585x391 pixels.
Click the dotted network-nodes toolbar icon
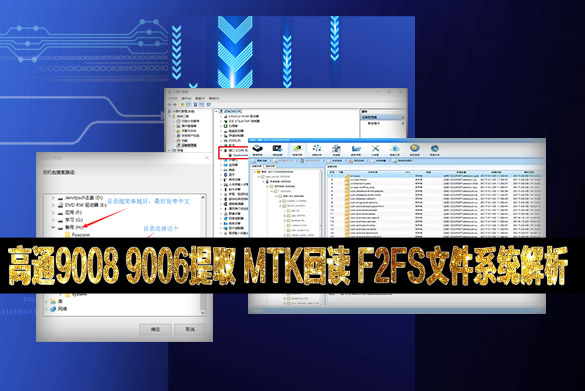(317, 148)
